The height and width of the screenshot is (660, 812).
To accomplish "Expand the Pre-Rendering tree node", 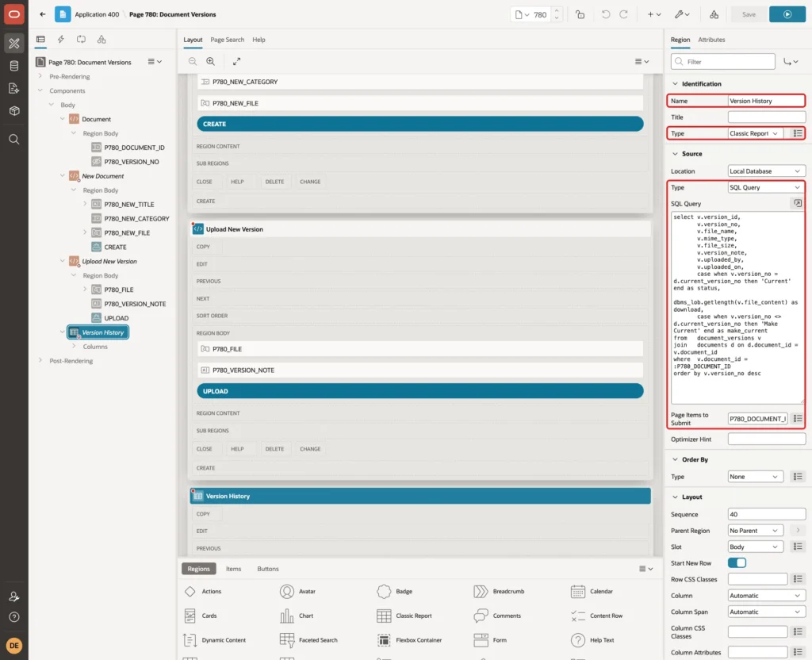I will pyautogui.click(x=40, y=76).
